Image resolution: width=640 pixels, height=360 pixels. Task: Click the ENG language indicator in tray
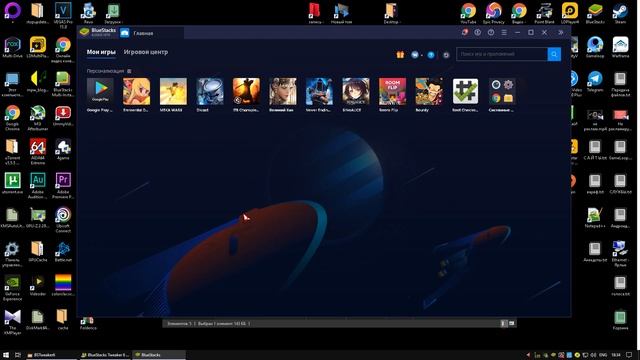tap(602, 355)
